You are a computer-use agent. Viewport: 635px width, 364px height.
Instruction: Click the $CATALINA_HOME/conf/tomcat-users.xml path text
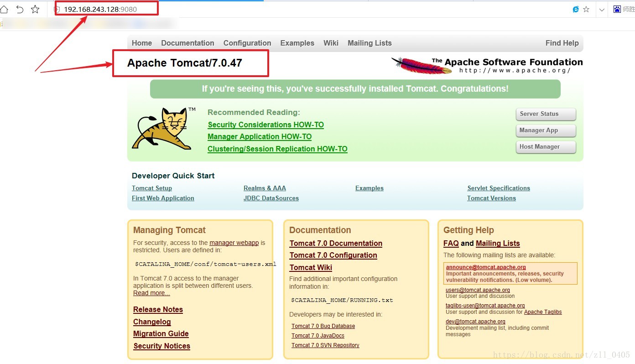point(206,264)
